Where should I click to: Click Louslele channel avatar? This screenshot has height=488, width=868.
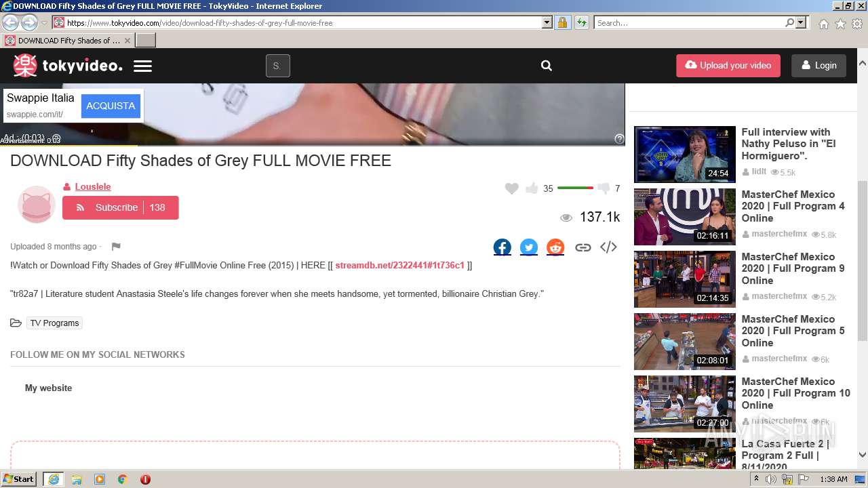37,204
